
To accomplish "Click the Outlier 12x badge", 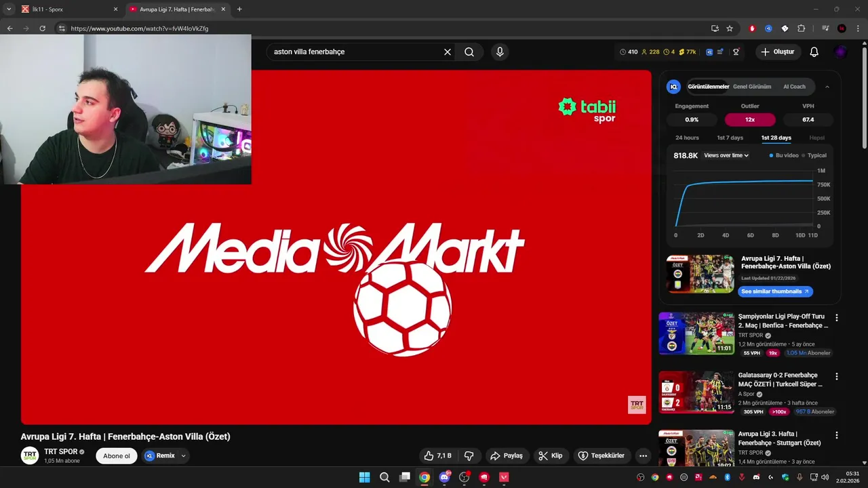I will pos(750,120).
